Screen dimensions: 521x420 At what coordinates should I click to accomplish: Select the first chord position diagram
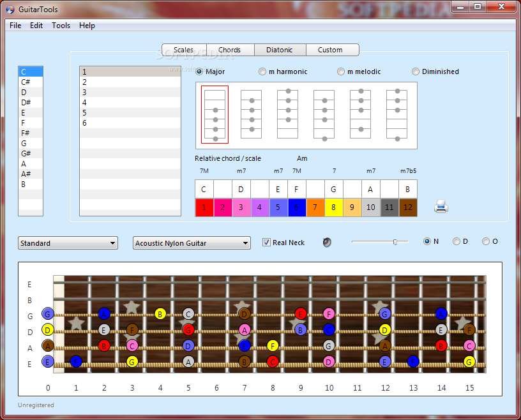click(x=215, y=115)
